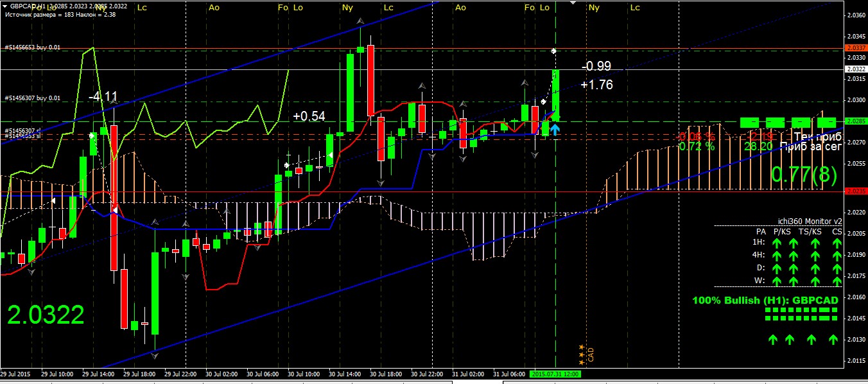This screenshot has height=384, width=868.
Task: Select the #51456307 sl stop-loss label
Action: point(23,130)
